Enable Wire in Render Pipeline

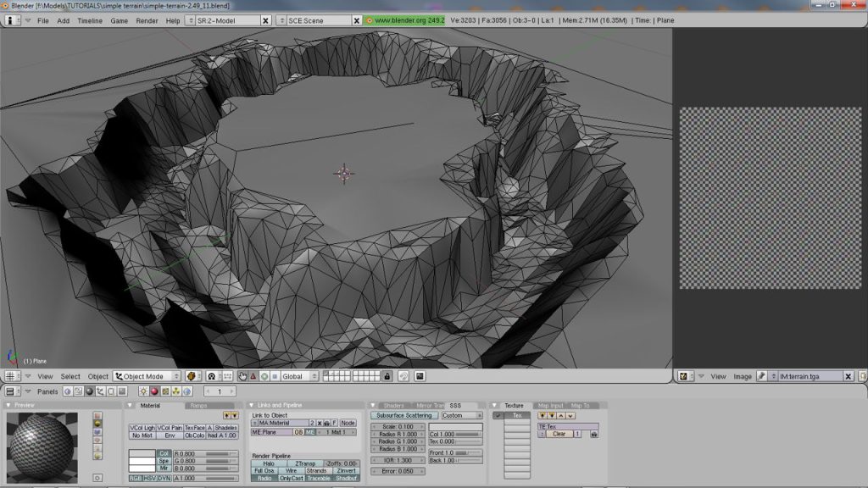(x=290, y=469)
